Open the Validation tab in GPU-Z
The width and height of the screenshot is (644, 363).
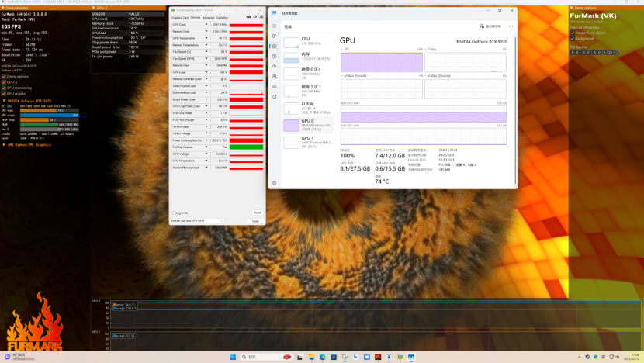coord(222,17)
